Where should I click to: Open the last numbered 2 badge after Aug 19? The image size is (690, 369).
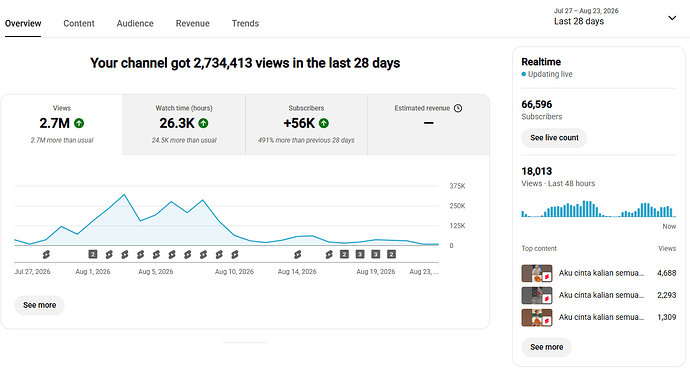(391, 254)
